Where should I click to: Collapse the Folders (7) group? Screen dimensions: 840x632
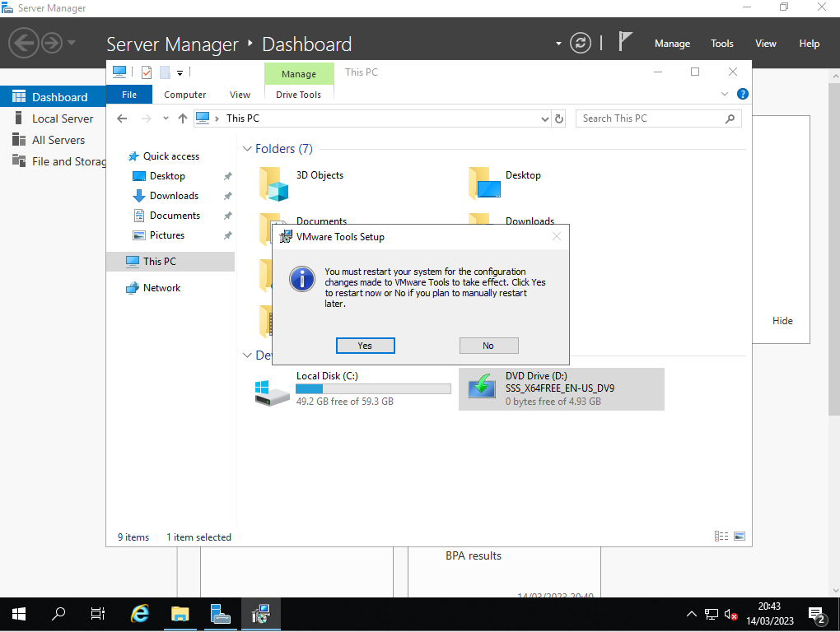coord(247,149)
